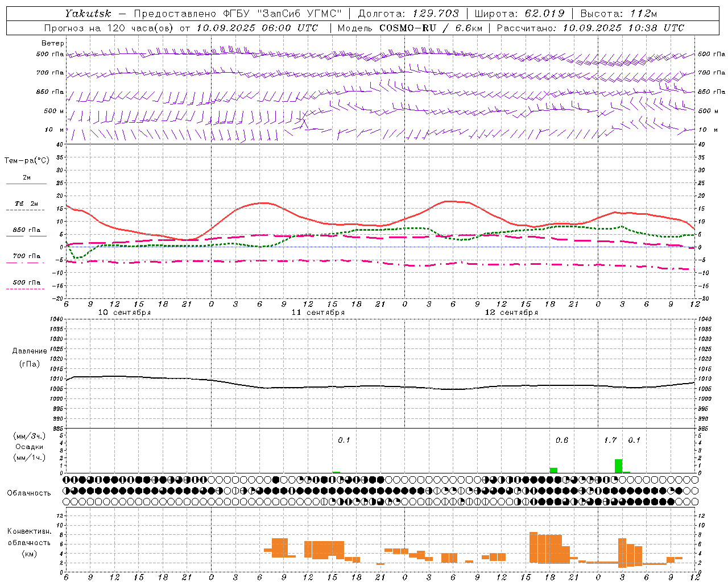Click the '11 сентября' date label
The height and width of the screenshot is (582, 728).
[x=318, y=313]
